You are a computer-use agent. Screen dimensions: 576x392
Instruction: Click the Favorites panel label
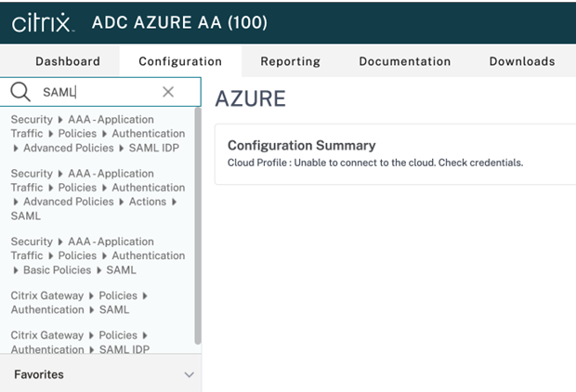click(39, 374)
